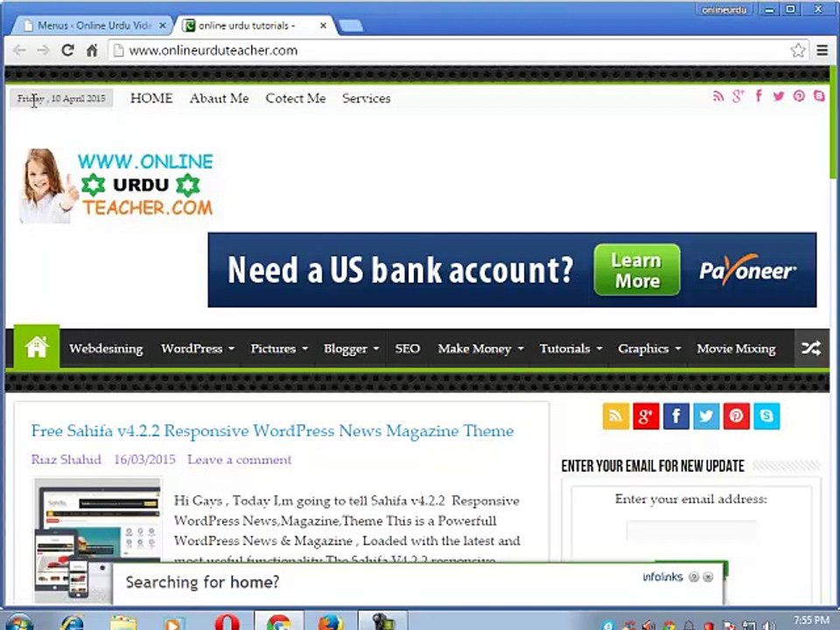Close the Menus Online Urdu tab
The height and width of the screenshot is (630, 840).
click(x=163, y=25)
